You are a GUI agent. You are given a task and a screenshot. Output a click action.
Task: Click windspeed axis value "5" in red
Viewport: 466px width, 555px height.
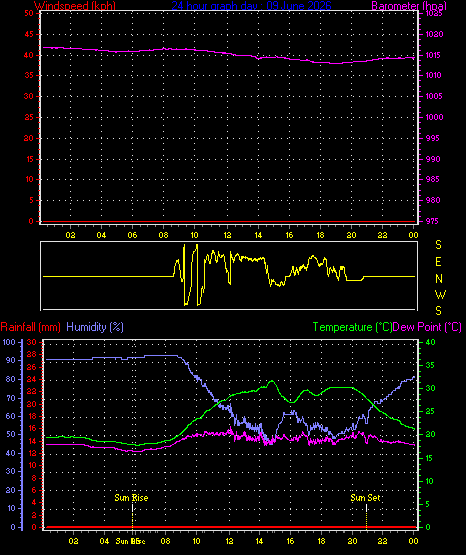(31, 200)
